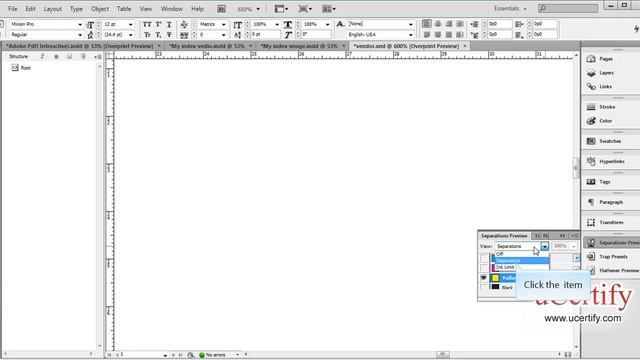Open the View menu
The height and width of the screenshot is (360, 640).
pos(146,9)
